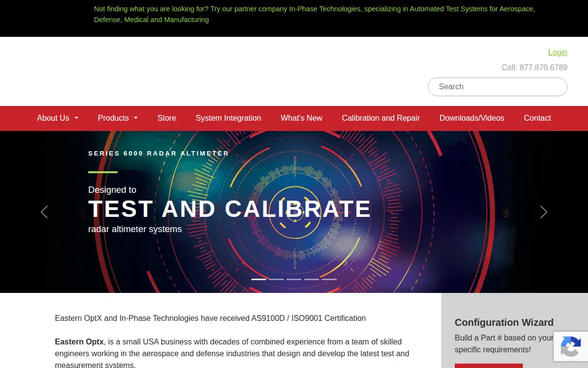Image resolution: width=588 pixels, height=368 pixels.
Task: Select the fifth carousel slide indicator
Action: [x=329, y=279]
